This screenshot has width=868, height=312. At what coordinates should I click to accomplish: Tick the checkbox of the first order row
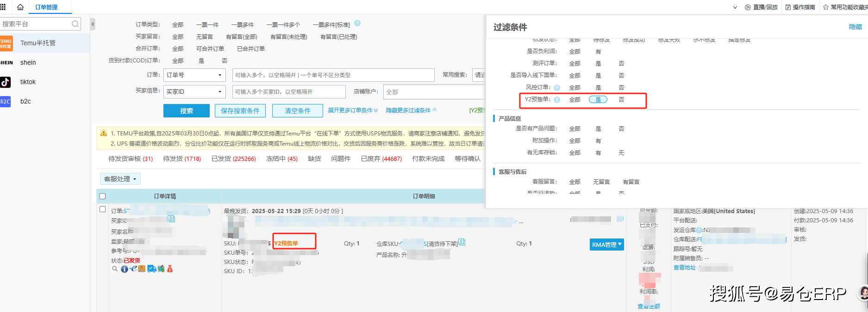point(103,209)
